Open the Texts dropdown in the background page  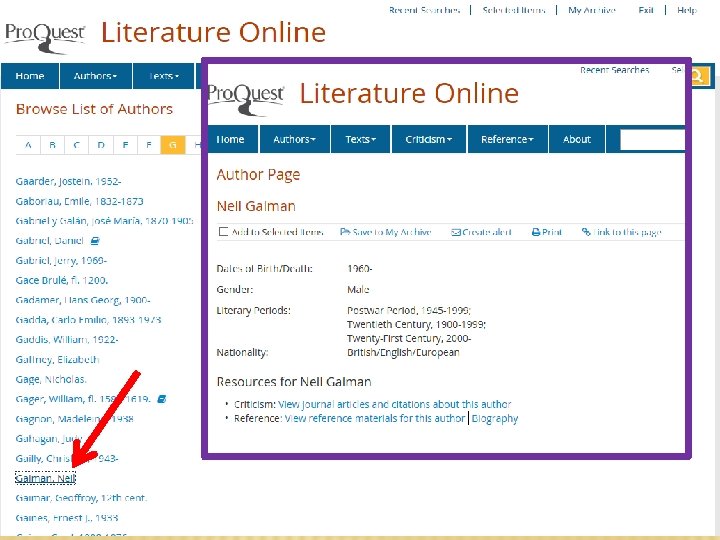click(164, 76)
